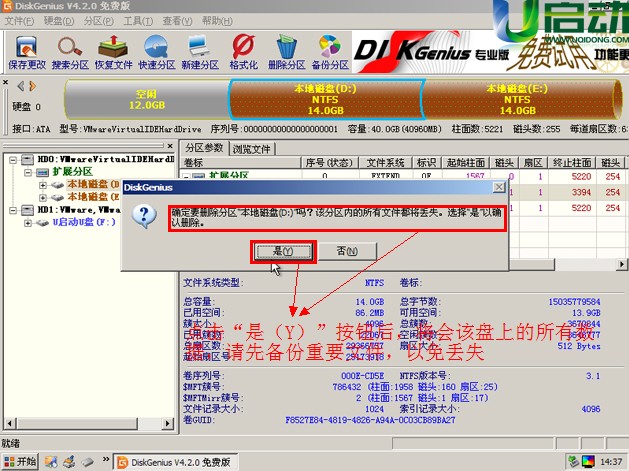Image resolution: width=629 pixels, height=471 pixels.
Task: Switch to the 浏览文件 tab
Action: pyautogui.click(x=252, y=149)
